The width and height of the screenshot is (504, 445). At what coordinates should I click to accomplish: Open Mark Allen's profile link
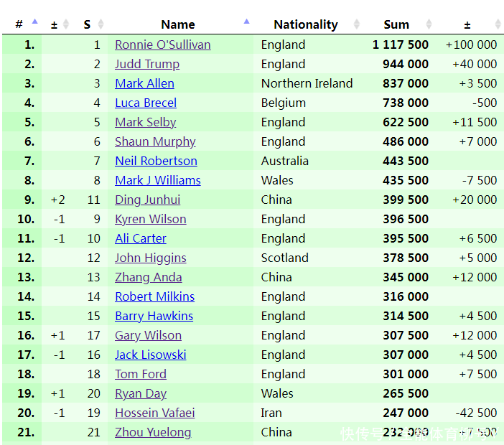(x=144, y=83)
